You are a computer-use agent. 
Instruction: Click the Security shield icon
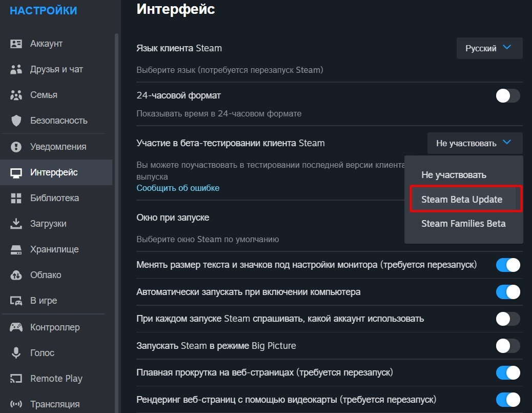point(16,121)
